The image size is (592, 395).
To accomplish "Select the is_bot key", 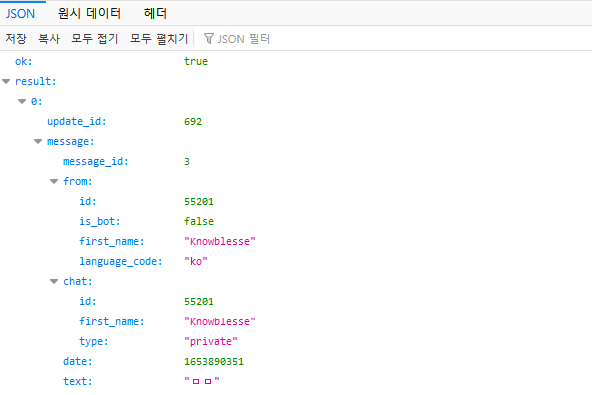I will click(100, 222).
